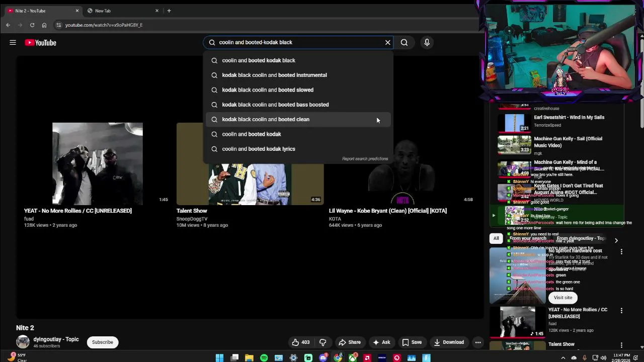Download the Nite 2 video
Viewport: 644px width, 362px height.
[449, 342]
